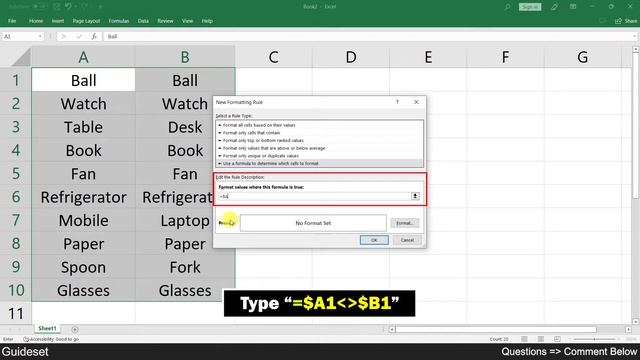640x360 pixels.
Task: Click the fx Insert Function icon
Action: [94, 36]
